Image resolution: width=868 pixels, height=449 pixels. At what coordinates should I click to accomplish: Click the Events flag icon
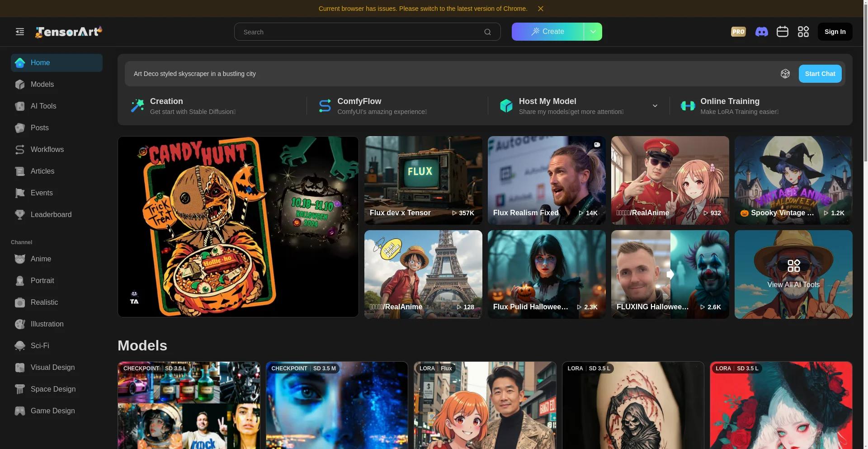pyautogui.click(x=20, y=193)
